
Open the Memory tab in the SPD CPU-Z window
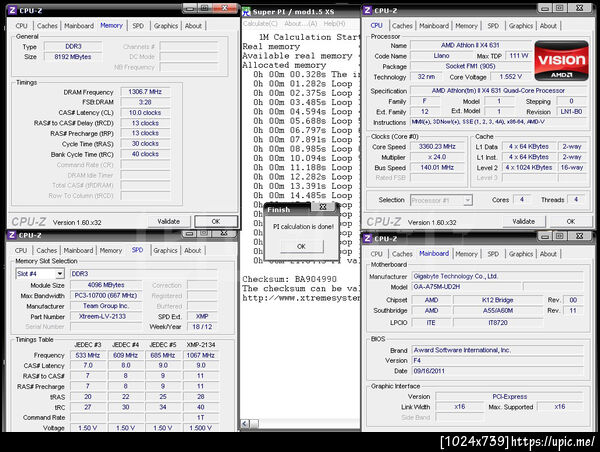point(111,250)
